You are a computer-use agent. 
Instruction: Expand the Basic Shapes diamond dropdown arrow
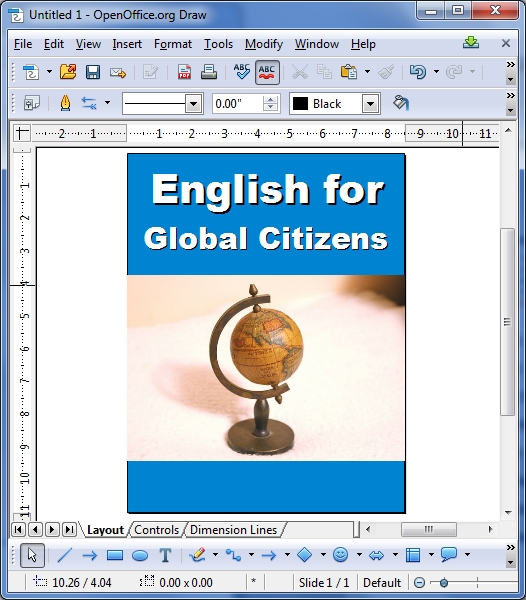click(323, 554)
